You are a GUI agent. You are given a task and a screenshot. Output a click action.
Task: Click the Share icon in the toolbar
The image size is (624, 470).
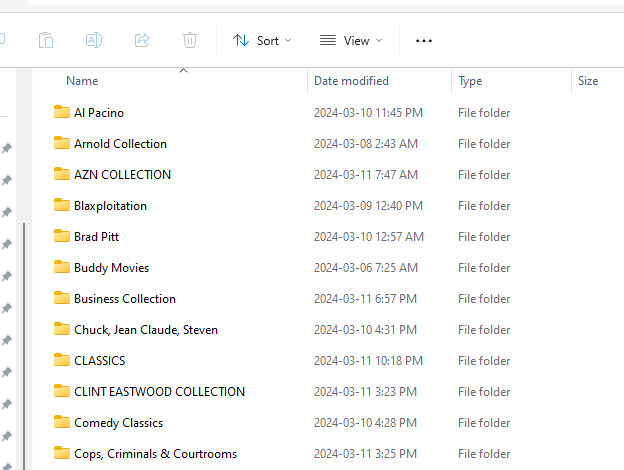coord(142,40)
